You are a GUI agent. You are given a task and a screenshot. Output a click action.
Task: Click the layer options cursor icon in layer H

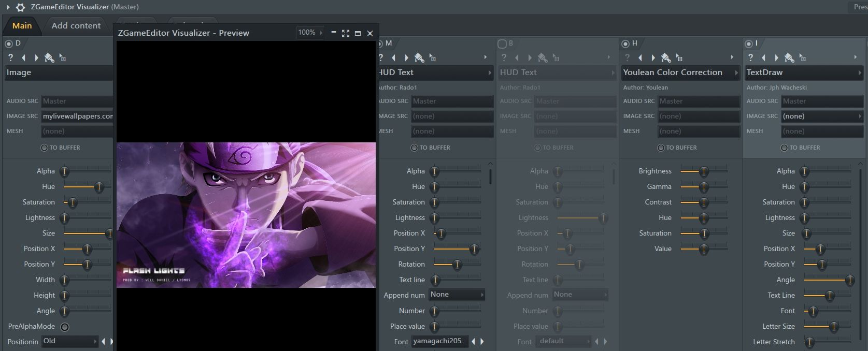point(679,57)
